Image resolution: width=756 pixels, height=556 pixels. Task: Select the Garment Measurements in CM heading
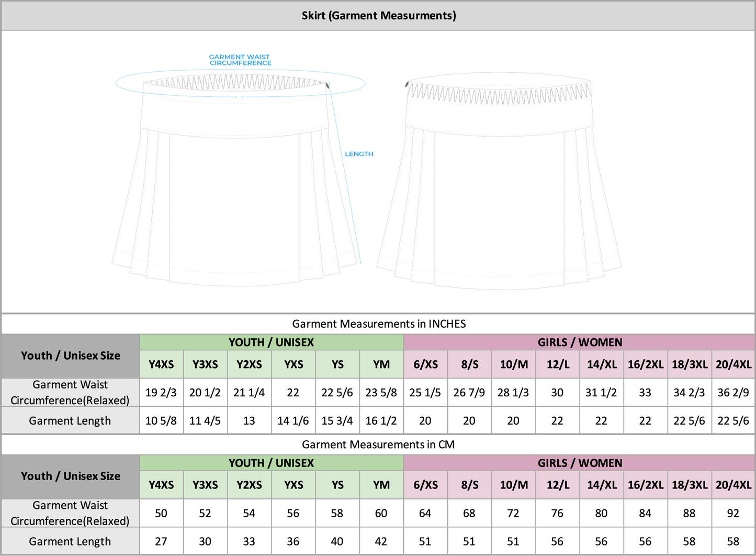(x=378, y=444)
